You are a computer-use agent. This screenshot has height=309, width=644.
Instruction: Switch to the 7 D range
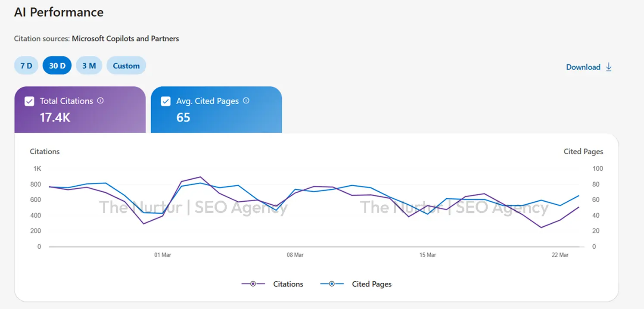[x=26, y=66]
